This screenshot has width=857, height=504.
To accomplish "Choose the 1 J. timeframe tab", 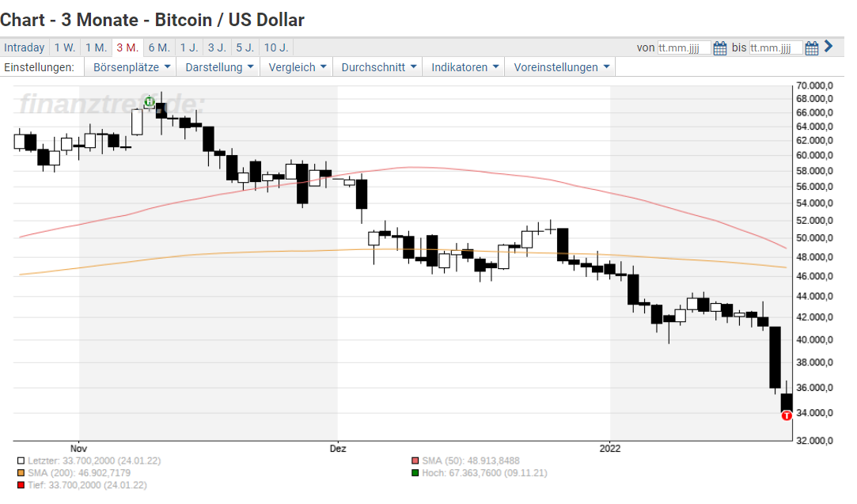I will pos(189,47).
